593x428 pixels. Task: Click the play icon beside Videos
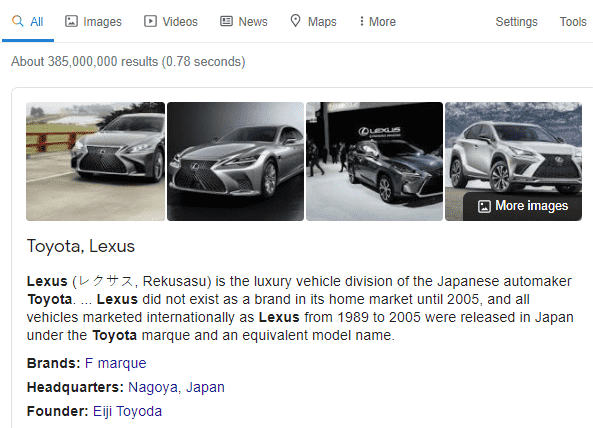pyautogui.click(x=150, y=21)
